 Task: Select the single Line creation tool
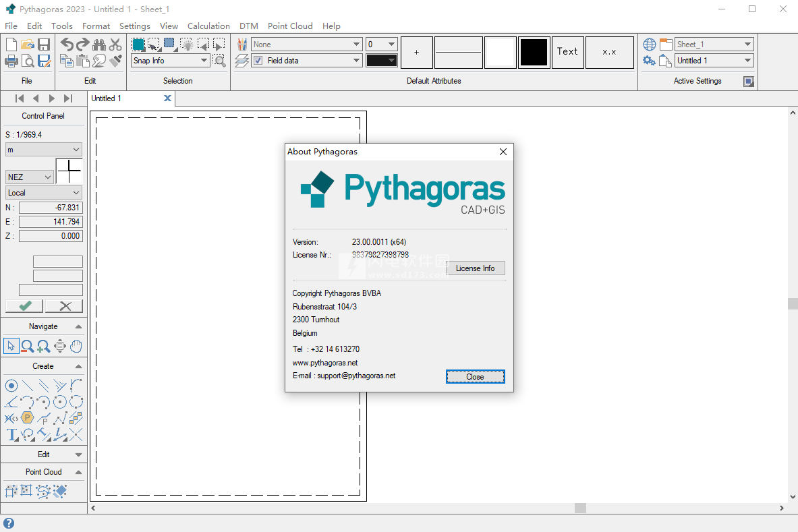(28, 386)
